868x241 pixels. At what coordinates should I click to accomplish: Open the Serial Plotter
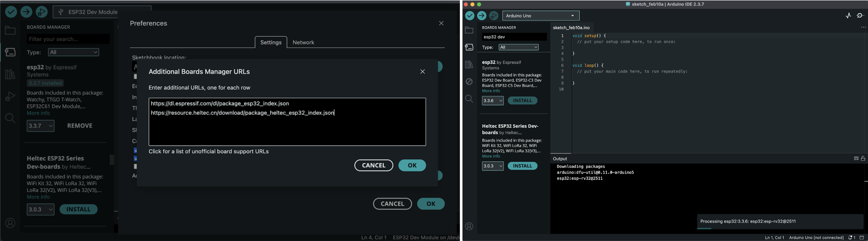pyautogui.click(x=848, y=16)
